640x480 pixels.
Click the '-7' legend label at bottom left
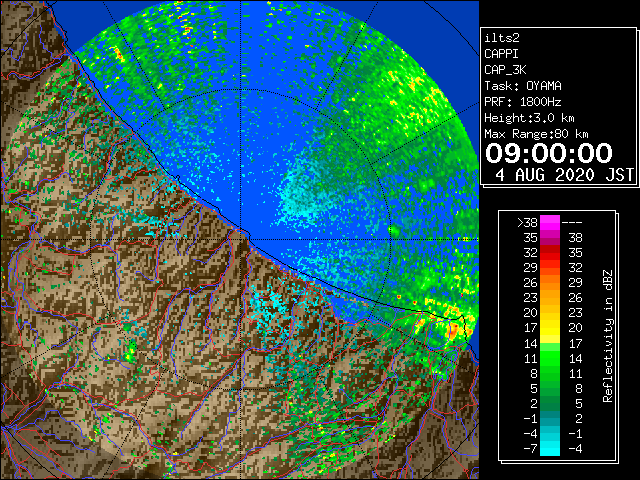tap(530, 448)
